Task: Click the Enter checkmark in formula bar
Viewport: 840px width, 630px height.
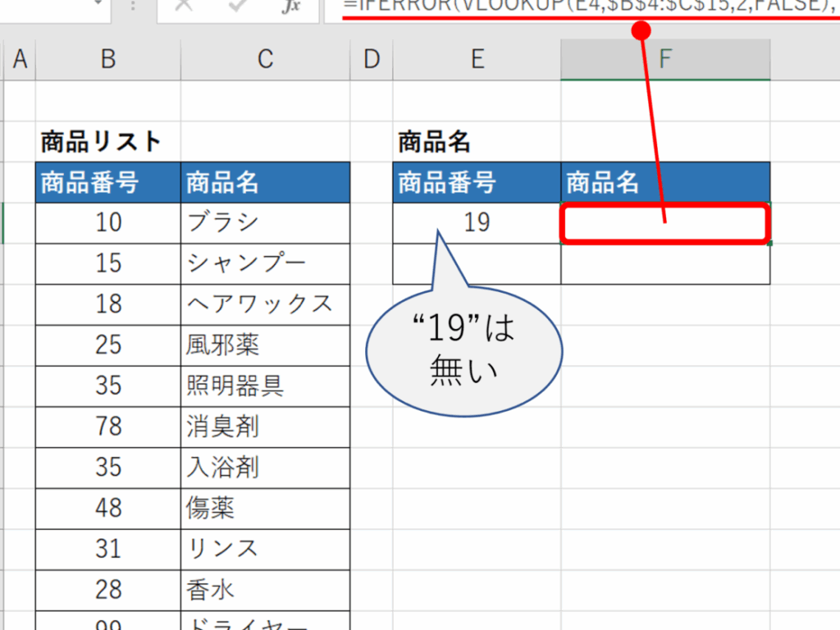Action: pyautogui.click(x=235, y=7)
